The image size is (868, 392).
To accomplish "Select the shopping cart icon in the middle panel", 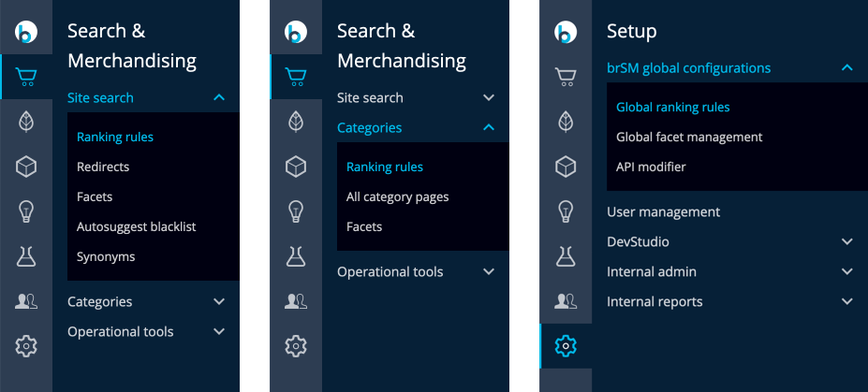I will point(296,77).
